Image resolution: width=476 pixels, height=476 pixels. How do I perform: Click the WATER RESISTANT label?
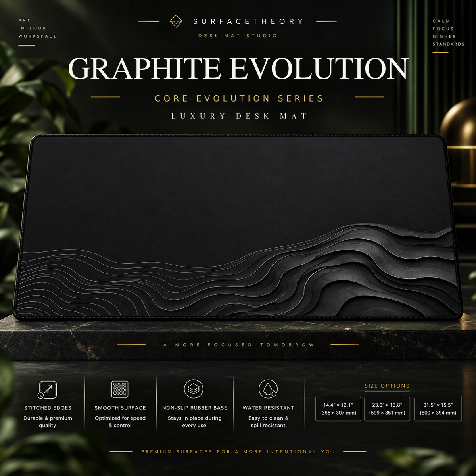coord(269,408)
